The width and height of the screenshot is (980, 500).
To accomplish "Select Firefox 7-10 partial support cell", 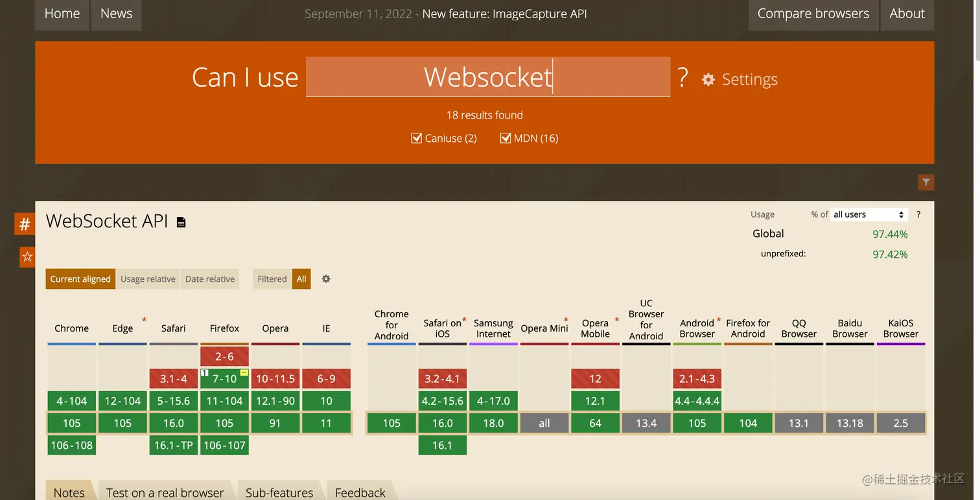I will (225, 379).
